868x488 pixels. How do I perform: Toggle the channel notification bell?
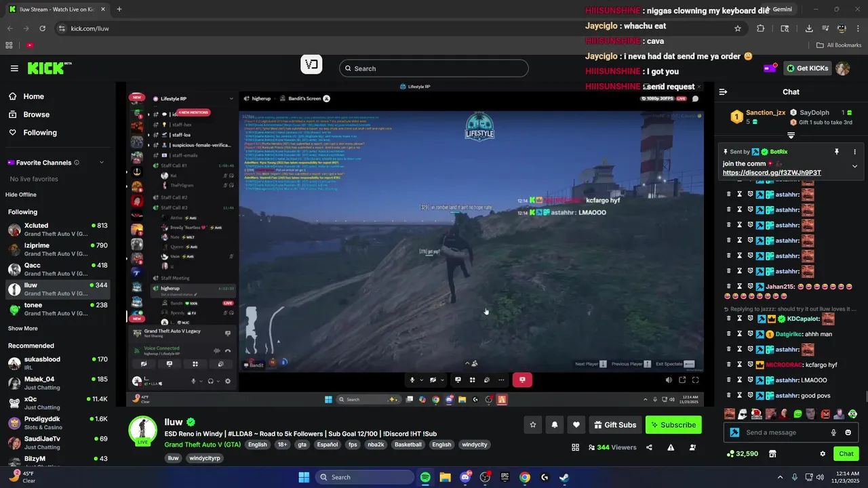(x=555, y=425)
